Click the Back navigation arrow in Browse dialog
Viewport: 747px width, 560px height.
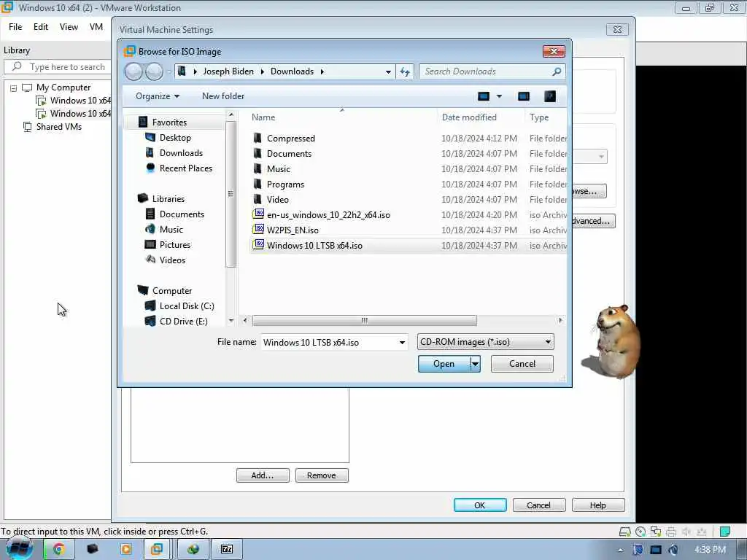coord(133,71)
